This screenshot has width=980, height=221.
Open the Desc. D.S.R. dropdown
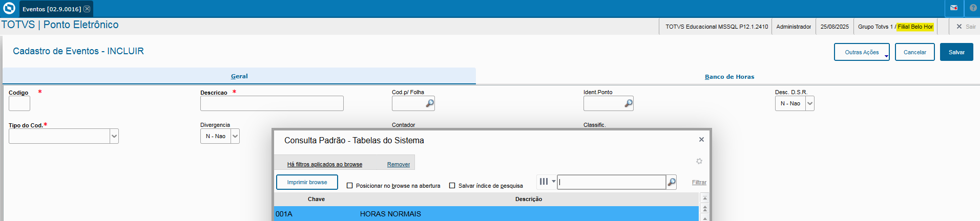click(x=809, y=103)
